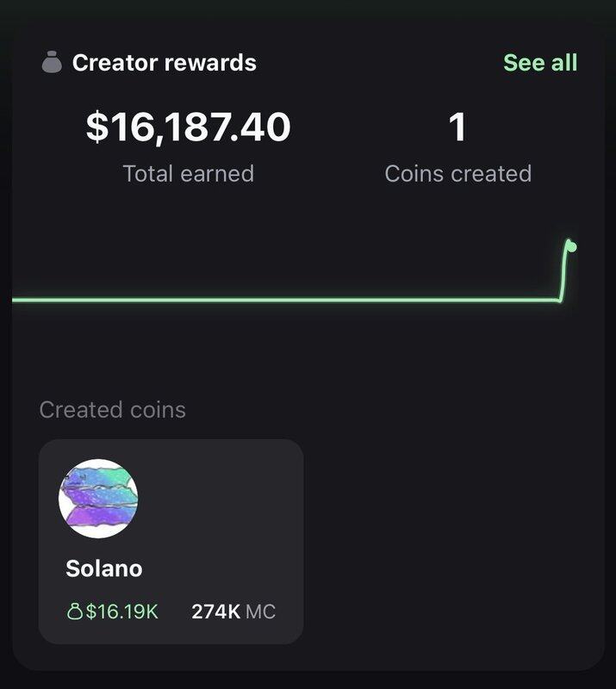This screenshot has width=616, height=689.
Task: Tap the Creator rewards heading
Action: click(164, 63)
